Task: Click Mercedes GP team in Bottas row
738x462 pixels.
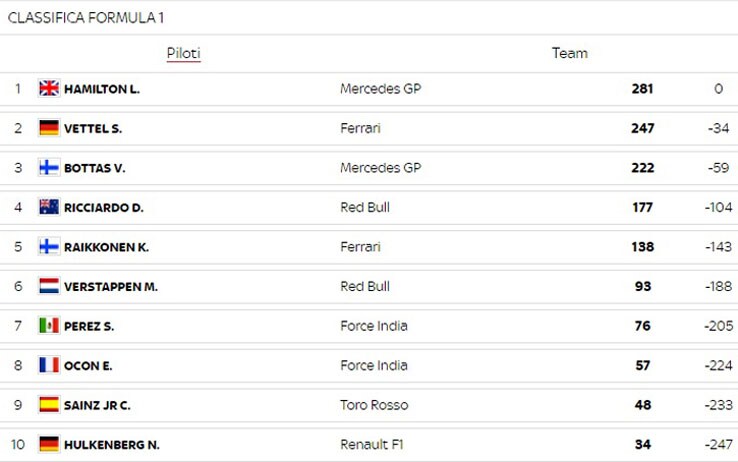Action: [x=380, y=168]
